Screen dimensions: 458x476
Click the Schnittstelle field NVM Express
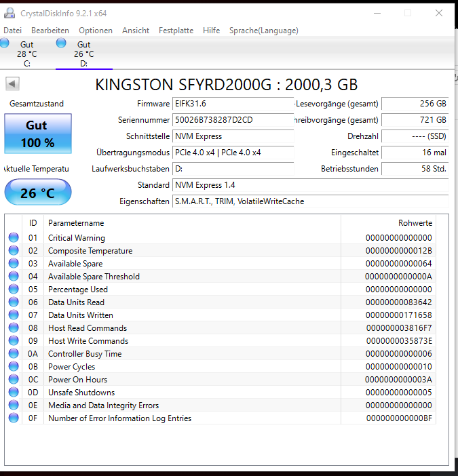[233, 136]
